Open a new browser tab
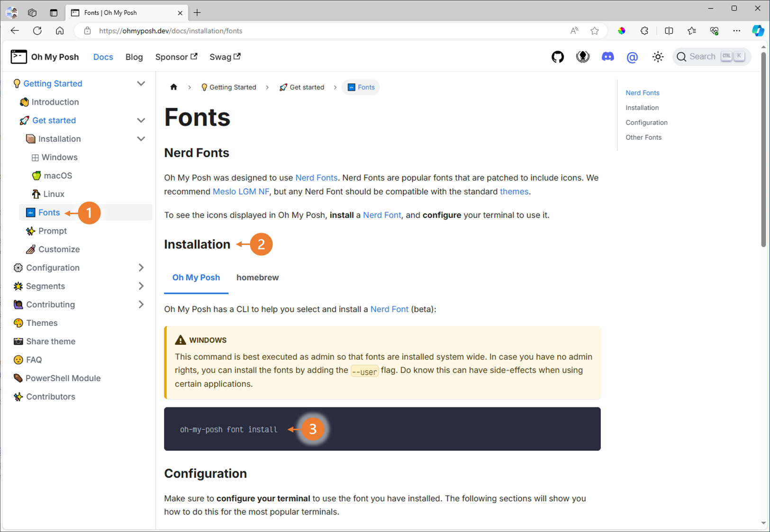Viewport: 770px width, 532px height. coord(197,13)
